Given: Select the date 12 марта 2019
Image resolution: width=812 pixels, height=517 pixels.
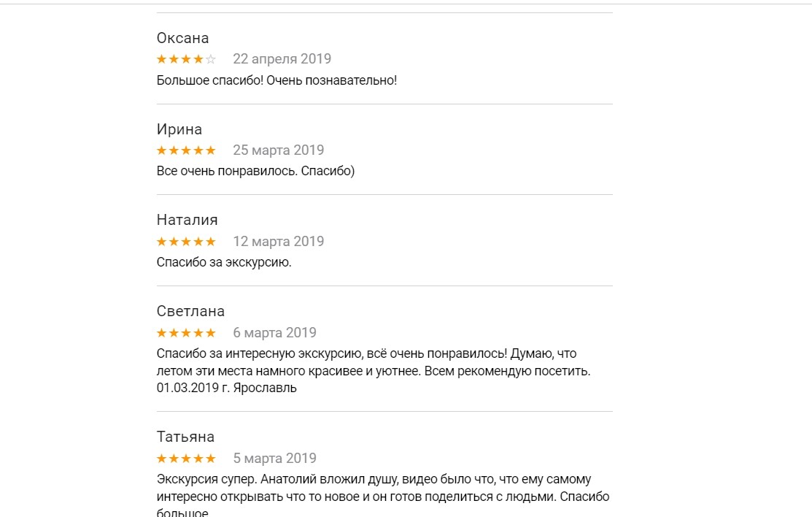Looking at the screenshot, I should [x=278, y=242].
